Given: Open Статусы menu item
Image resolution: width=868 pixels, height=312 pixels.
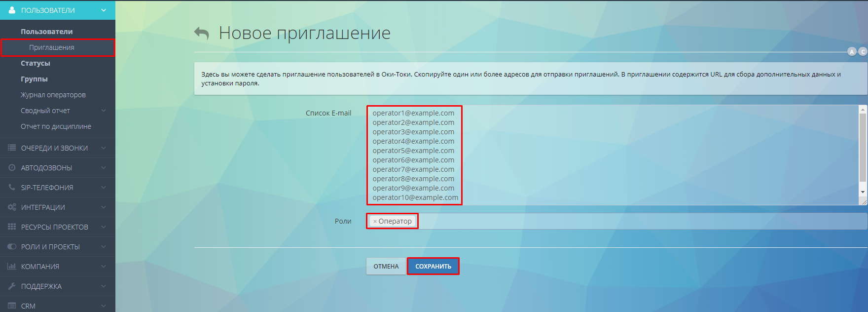Looking at the screenshot, I should [36, 63].
